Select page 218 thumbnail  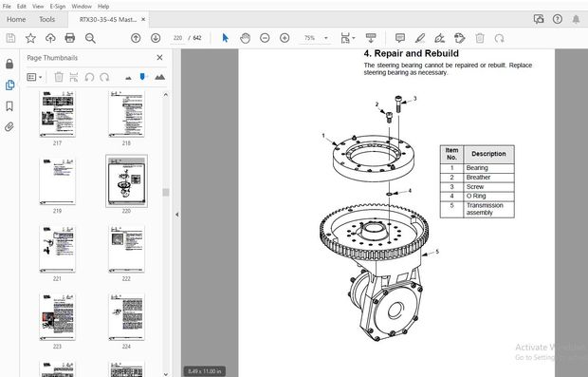pyautogui.click(x=126, y=114)
